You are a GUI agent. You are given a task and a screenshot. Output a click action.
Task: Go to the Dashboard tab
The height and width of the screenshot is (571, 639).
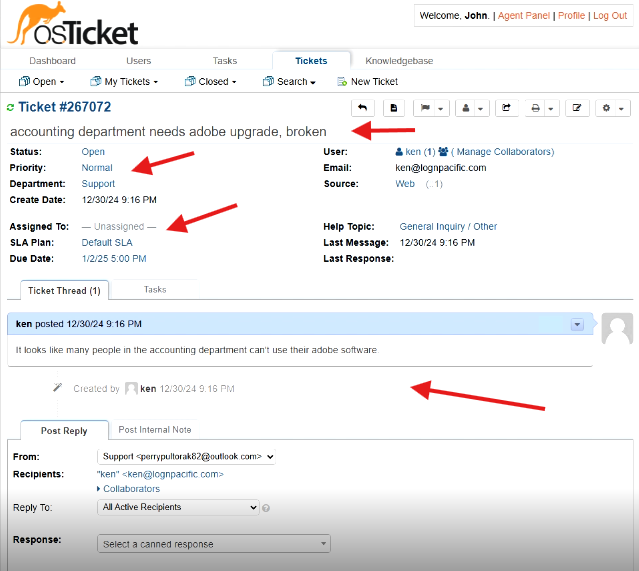pyautogui.click(x=52, y=61)
